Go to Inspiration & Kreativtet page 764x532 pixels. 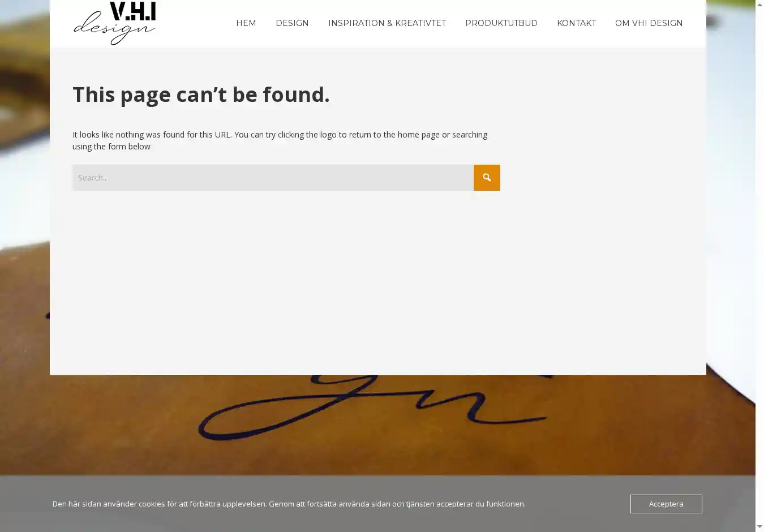tap(387, 23)
